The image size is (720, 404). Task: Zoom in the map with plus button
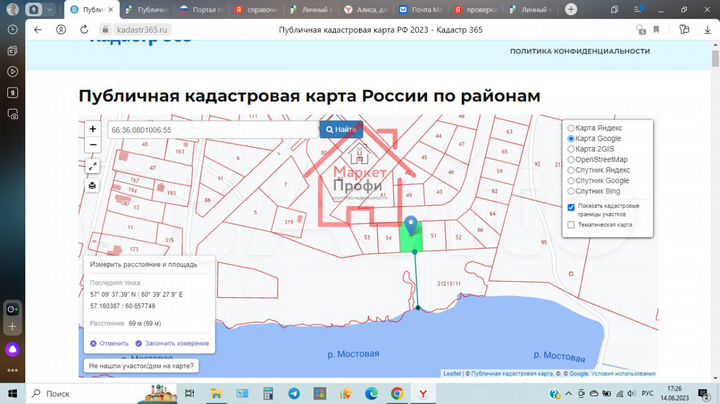pyautogui.click(x=93, y=129)
